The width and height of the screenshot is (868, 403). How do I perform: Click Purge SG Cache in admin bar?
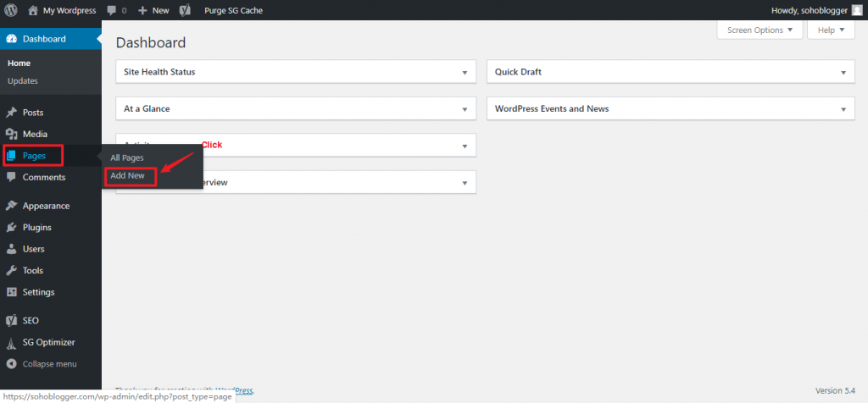[x=233, y=10]
